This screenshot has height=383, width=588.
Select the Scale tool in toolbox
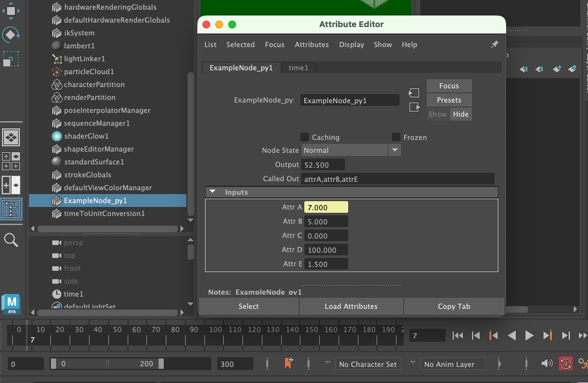[x=11, y=60]
